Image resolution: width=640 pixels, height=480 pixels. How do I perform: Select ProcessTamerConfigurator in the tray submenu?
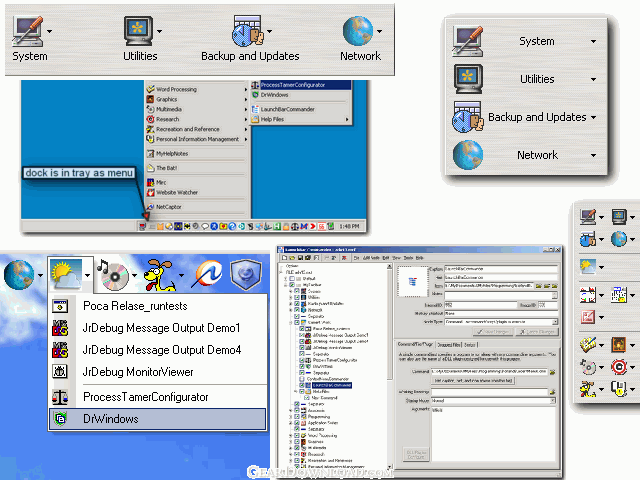coord(301,85)
